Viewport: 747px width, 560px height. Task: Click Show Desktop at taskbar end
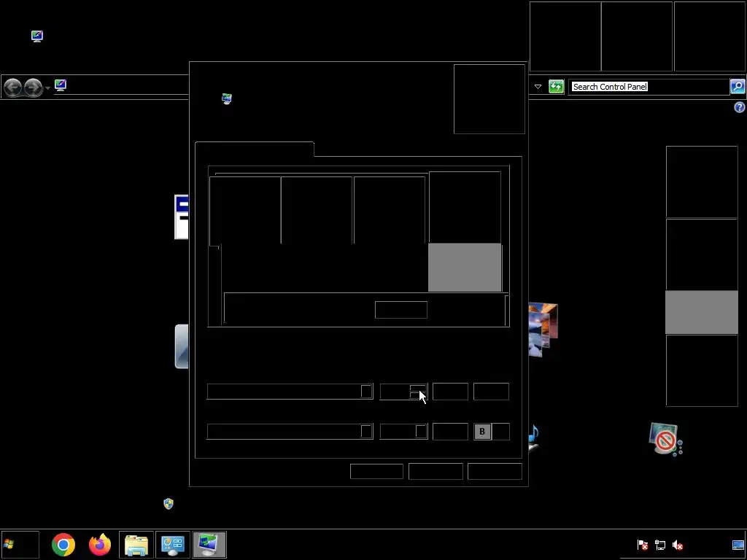click(x=738, y=545)
